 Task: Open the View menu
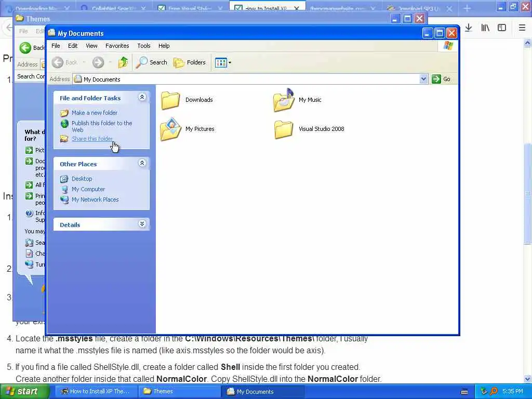(91, 46)
